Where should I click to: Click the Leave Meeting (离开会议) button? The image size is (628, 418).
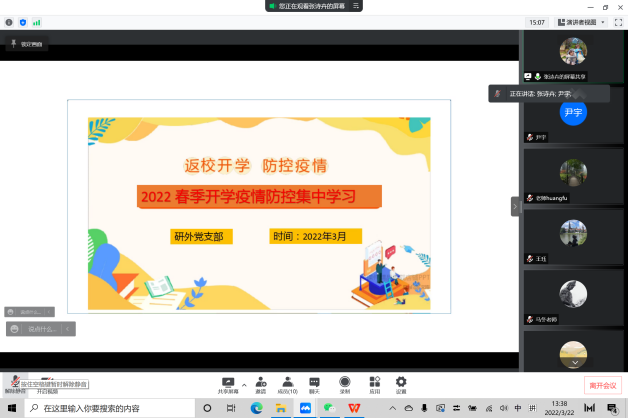coord(602,386)
